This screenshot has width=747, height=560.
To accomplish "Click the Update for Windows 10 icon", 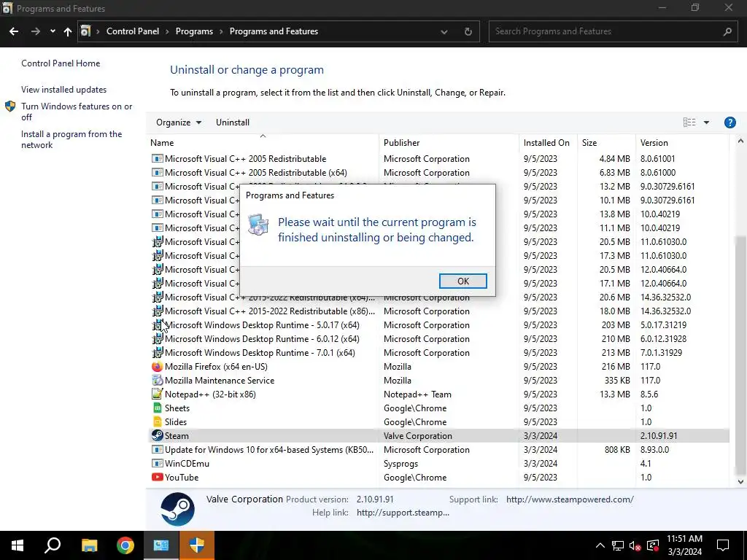I will (x=158, y=449).
